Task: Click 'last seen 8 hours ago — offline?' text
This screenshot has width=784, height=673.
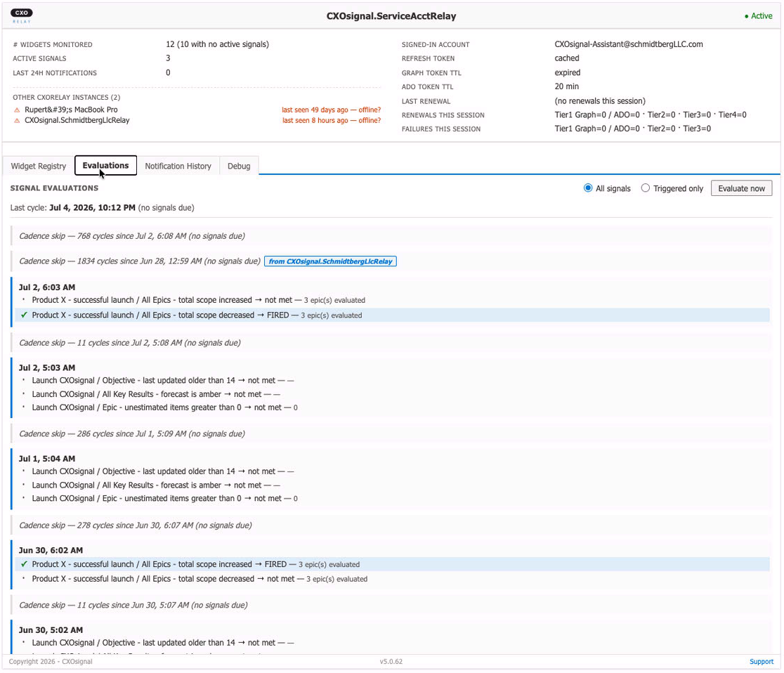Action: tap(332, 121)
